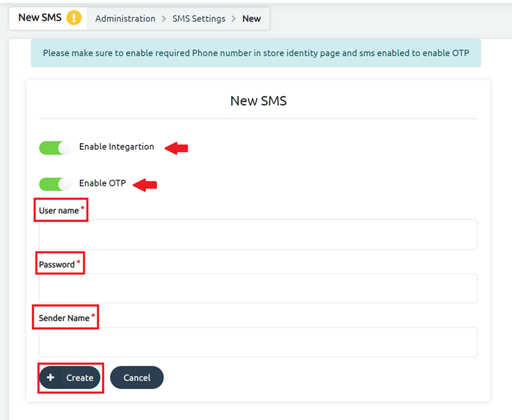Go to SMS Settings breadcrumb
Screen dimensions: 512x420
pyautogui.click(x=199, y=19)
